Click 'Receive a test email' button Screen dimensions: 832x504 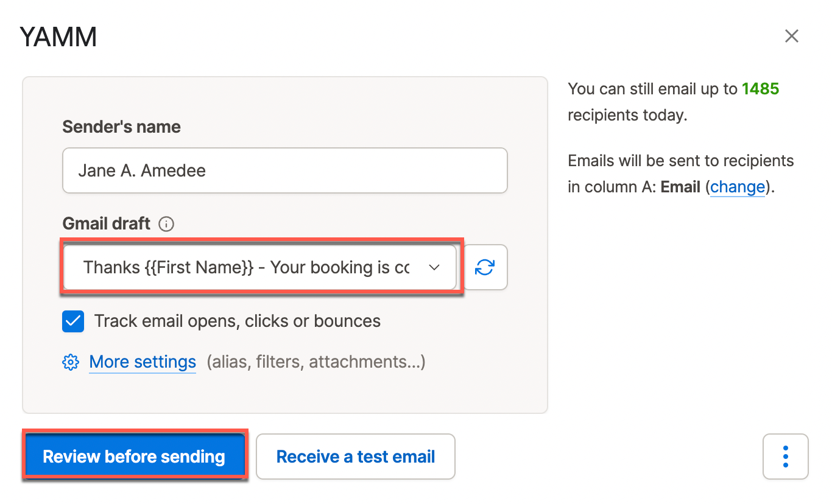(x=355, y=457)
